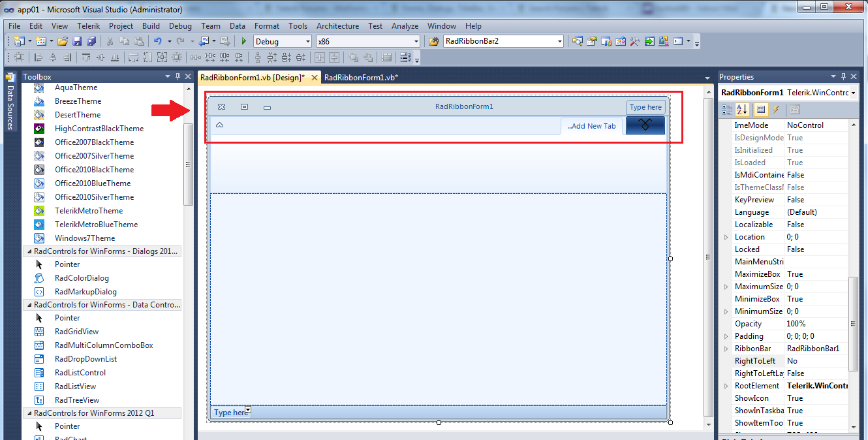868x440 pixels.
Task: Pin the Toolbox panel
Action: tap(178, 76)
